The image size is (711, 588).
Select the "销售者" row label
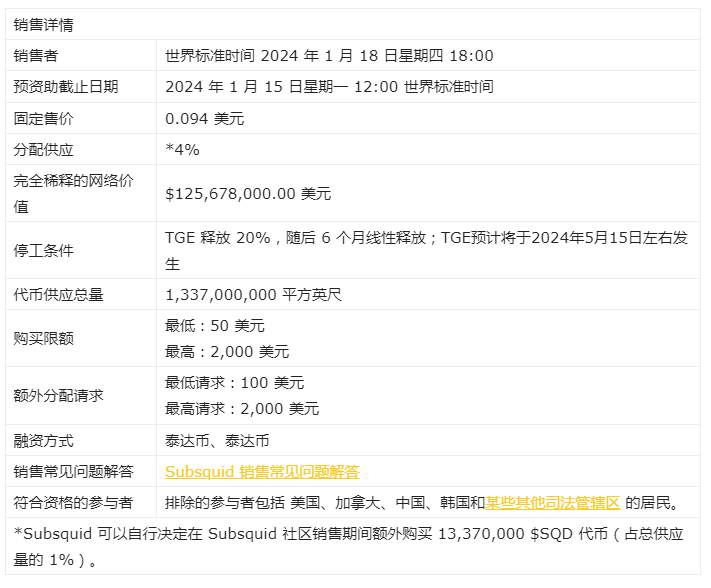(x=36, y=55)
